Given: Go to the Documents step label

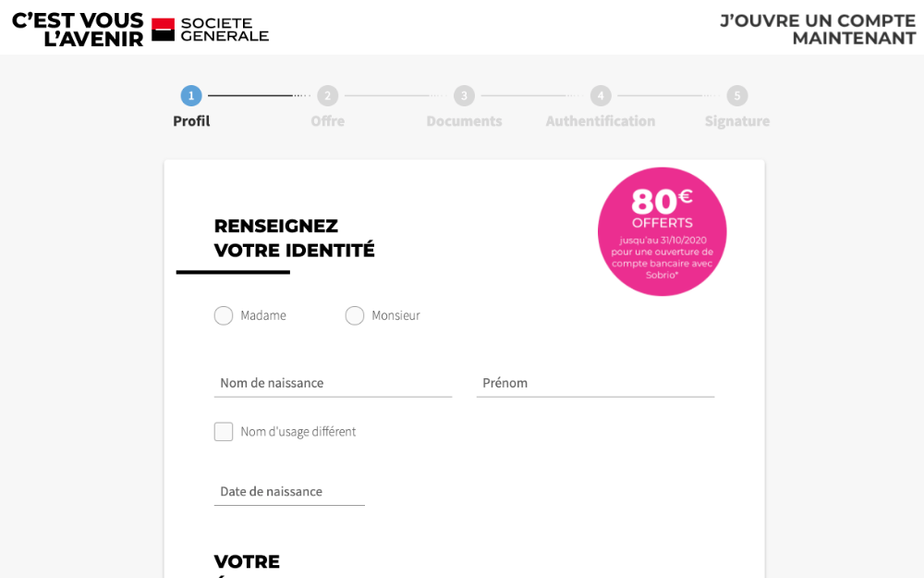Looking at the screenshot, I should [x=465, y=121].
